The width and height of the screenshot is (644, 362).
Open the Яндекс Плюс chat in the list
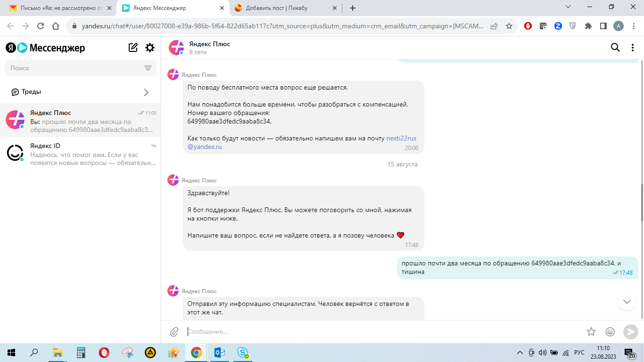pos(80,120)
